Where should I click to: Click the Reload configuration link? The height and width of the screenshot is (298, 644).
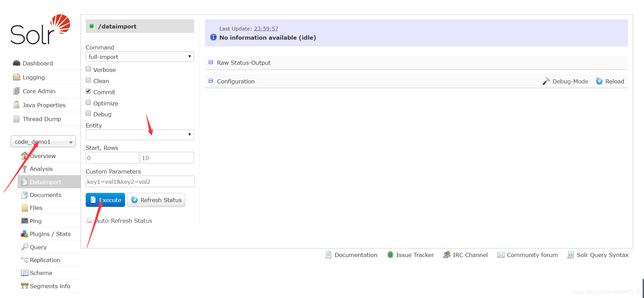610,81
